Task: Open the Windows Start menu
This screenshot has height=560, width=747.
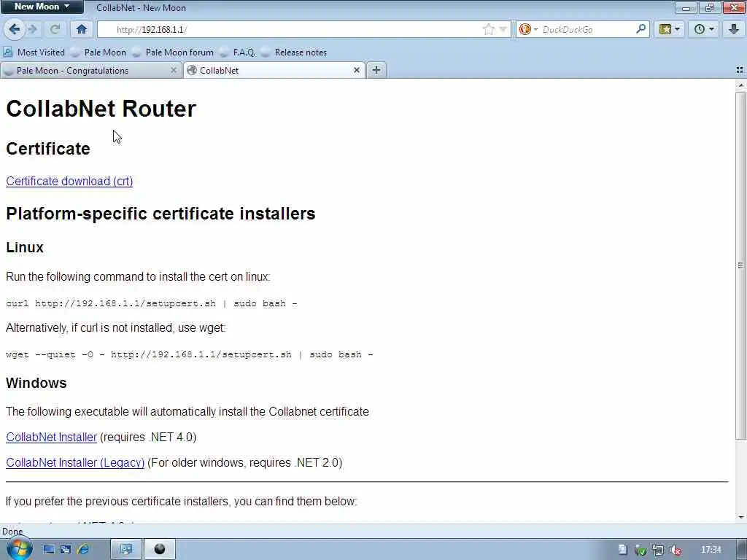Action: click(19, 548)
